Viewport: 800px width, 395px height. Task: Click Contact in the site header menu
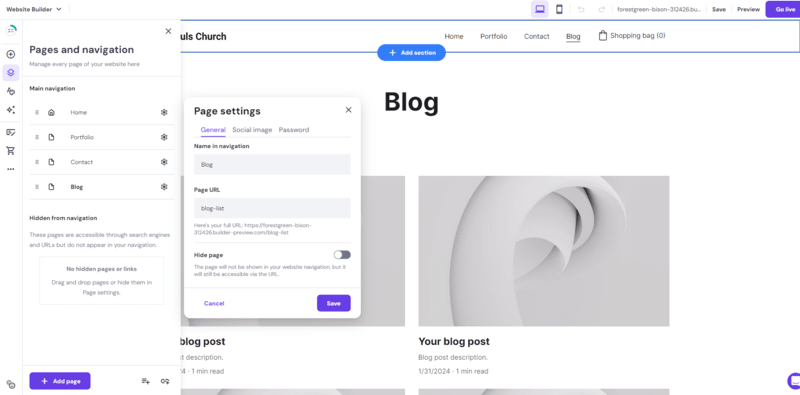click(537, 36)
